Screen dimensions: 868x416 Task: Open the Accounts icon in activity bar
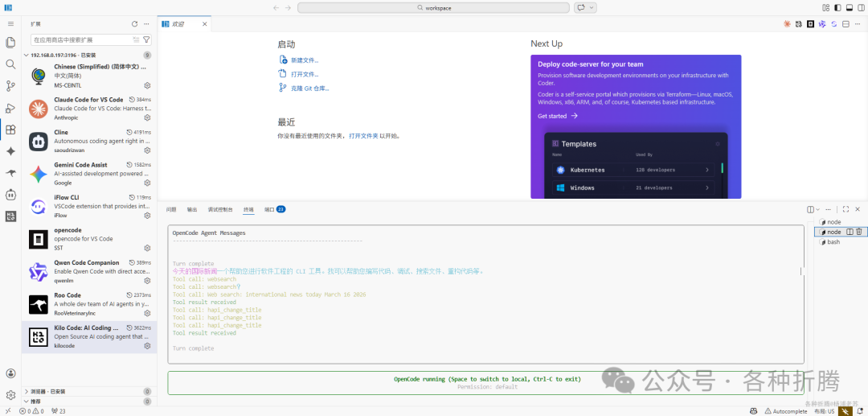point(10,373)
